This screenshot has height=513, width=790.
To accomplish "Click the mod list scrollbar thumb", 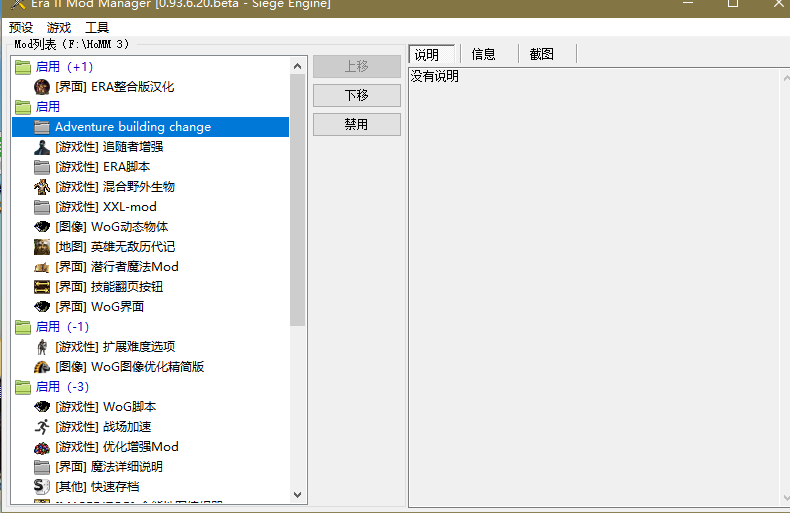I will [x=297, y=200].
